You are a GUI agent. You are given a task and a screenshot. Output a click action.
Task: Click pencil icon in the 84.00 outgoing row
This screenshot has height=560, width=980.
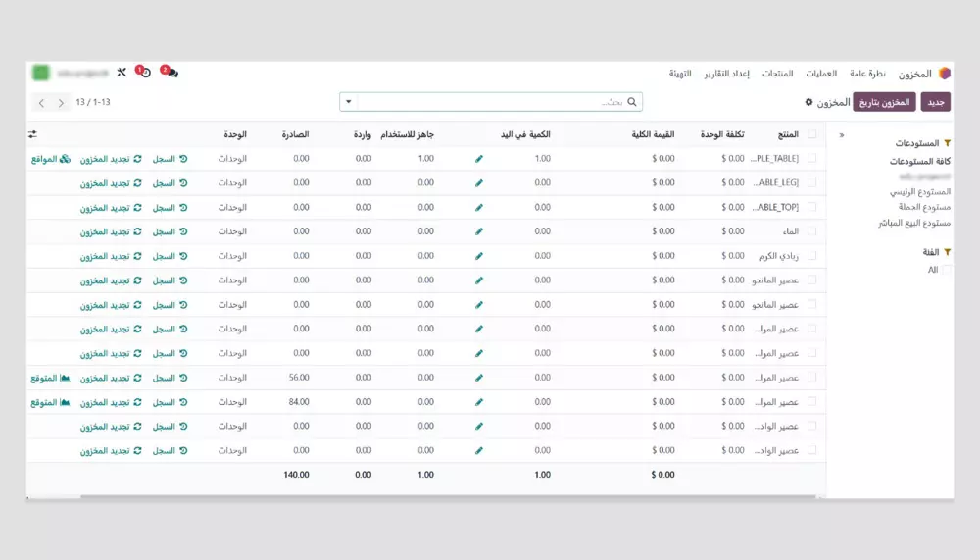point(479,402)
